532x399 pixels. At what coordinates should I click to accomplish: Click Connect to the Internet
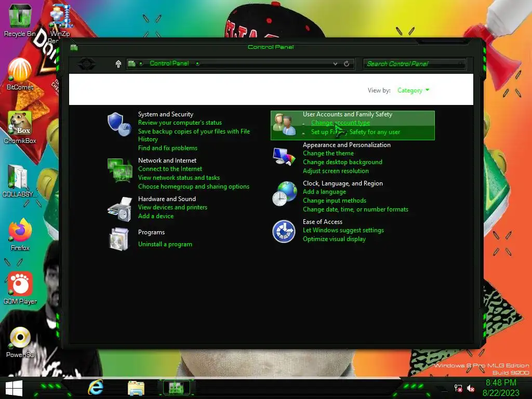coord(170,169)
